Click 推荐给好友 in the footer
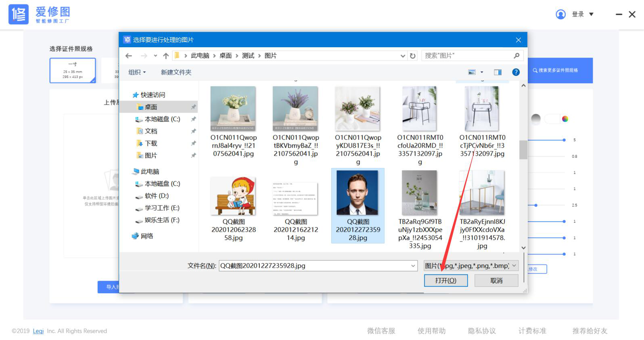 pos(590,331)
